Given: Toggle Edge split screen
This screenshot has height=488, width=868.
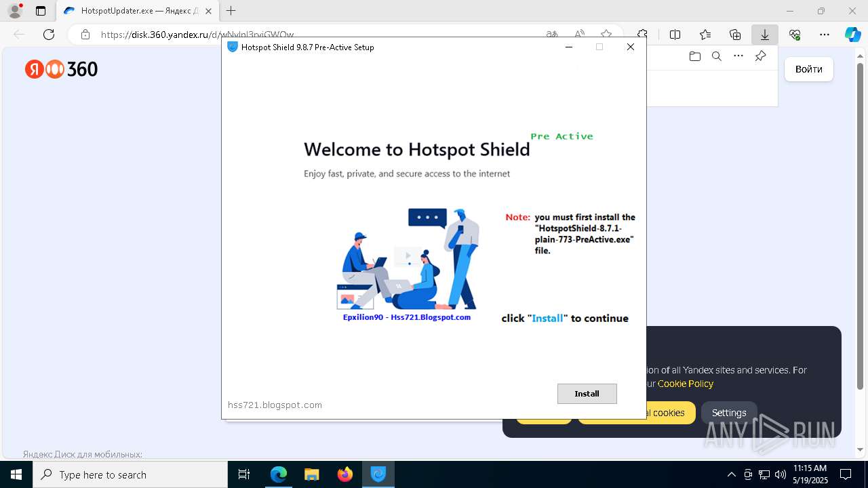Looking at the screenshot, I should (675, 35).
